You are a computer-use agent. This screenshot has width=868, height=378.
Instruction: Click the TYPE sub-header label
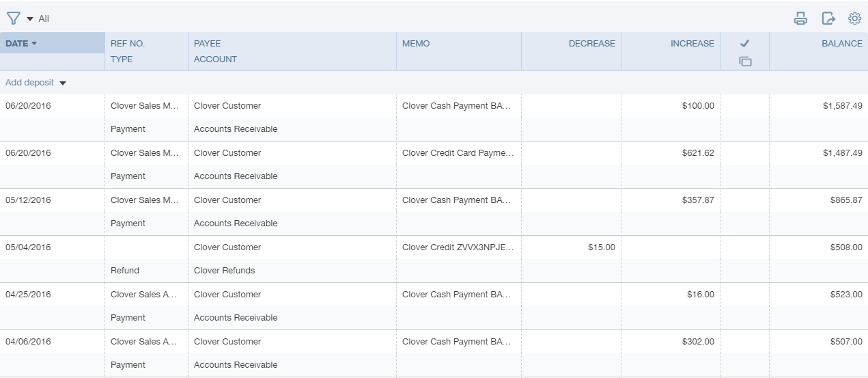tap(122, 59)
